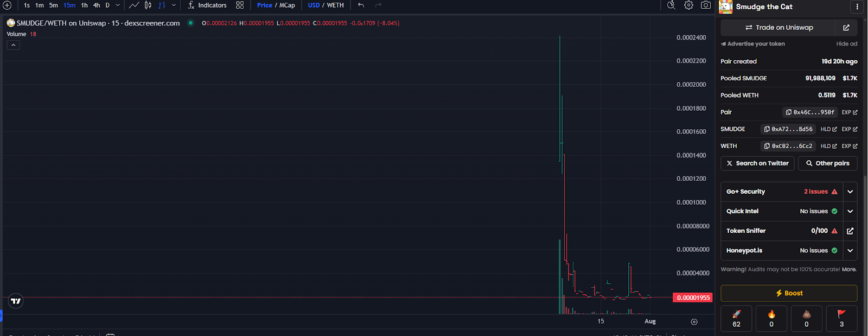Select the candlestick chart style icon
The height and width of the screenshot is (336, 868).
tap(148, 5)
